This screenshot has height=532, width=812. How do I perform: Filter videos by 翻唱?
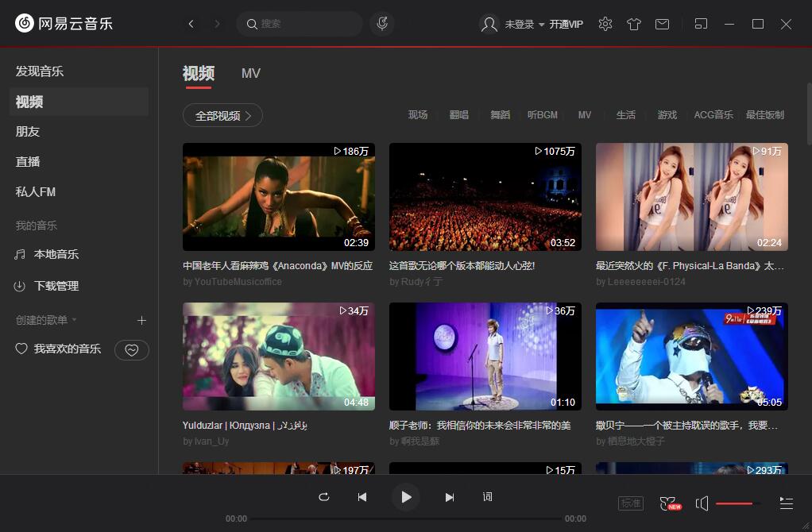458,115
